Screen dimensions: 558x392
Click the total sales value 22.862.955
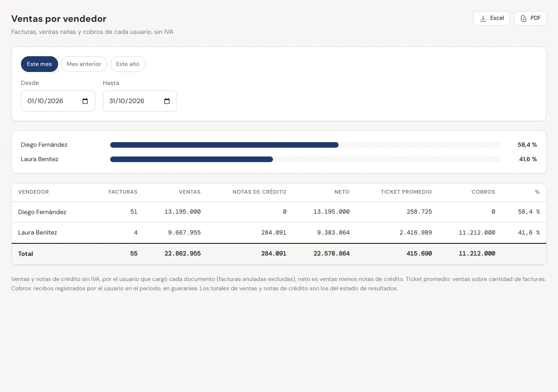[x=183, y=254]
